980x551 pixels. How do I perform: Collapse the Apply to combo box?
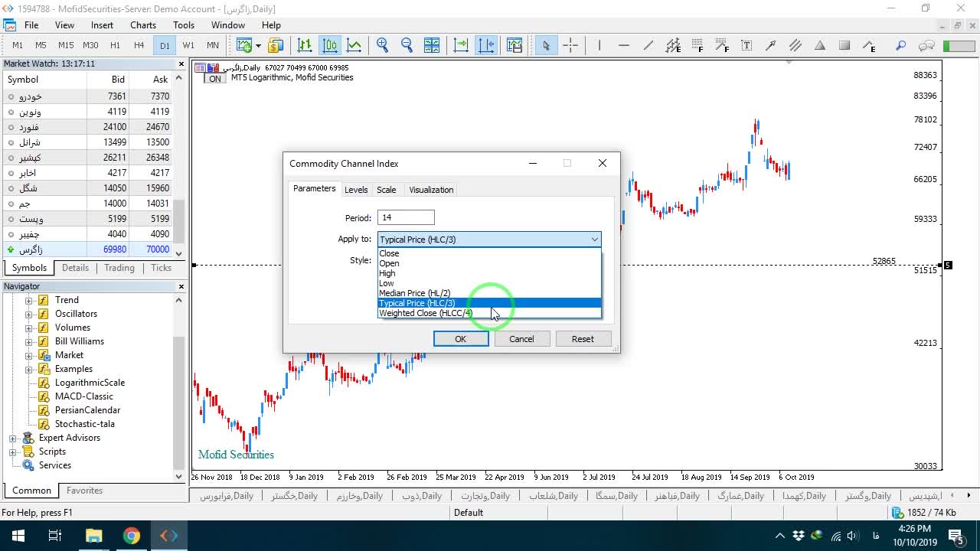(x=594, y=240)
